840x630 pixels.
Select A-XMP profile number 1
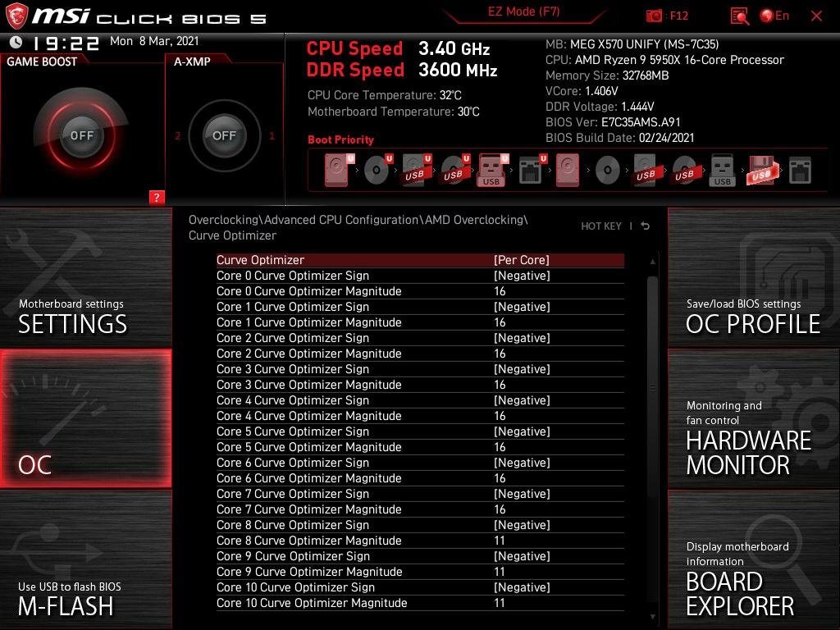pyautogui.click(x=272, y=135)
